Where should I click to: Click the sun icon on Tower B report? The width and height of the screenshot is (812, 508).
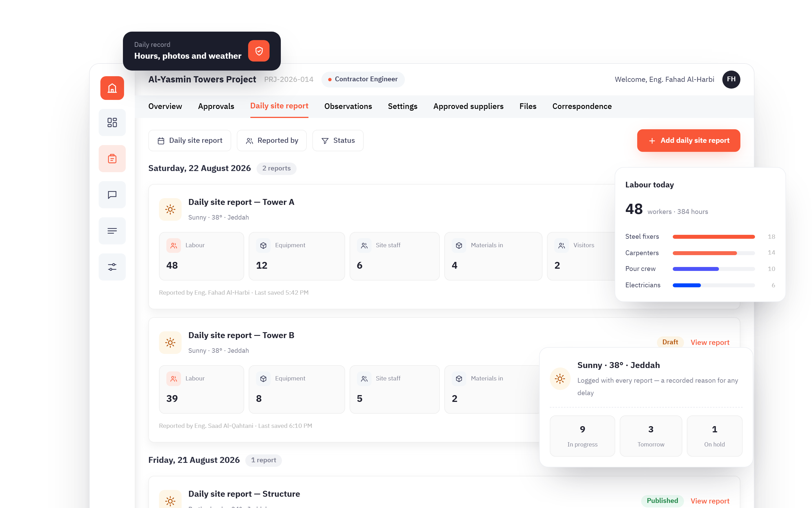[x=171, y=343]
